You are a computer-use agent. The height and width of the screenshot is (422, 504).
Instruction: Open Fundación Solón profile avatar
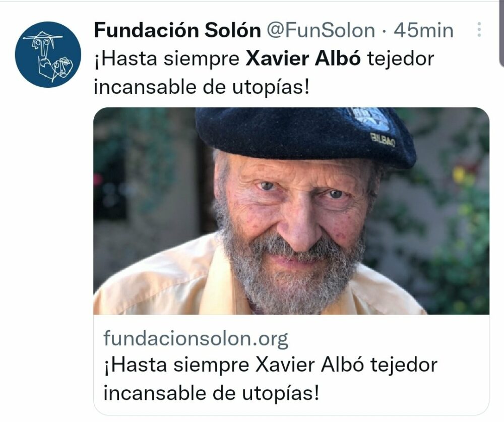click(48, 54)
